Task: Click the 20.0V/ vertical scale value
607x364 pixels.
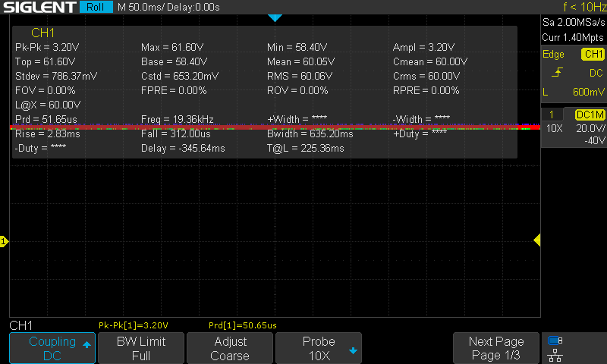Action: (590, 128)
